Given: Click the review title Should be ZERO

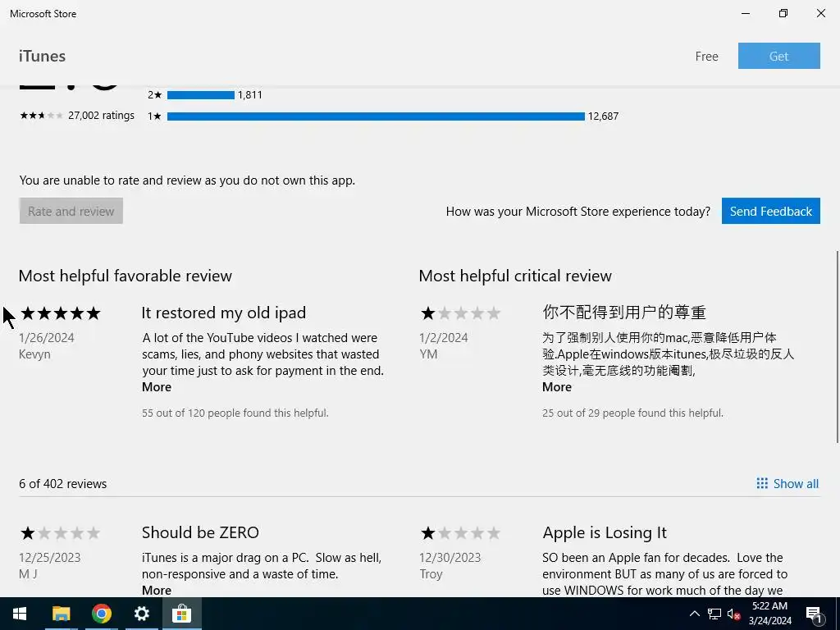Looking at the screenshot, I should pos(200,532).
